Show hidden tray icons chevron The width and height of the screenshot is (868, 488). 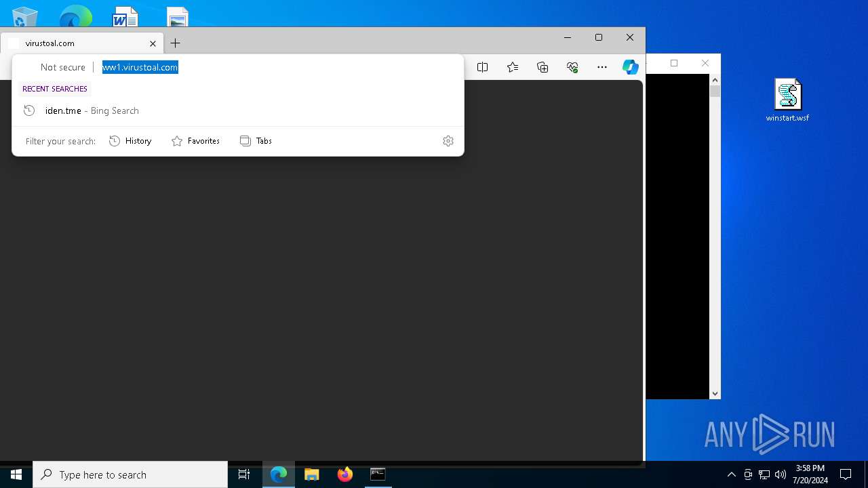[732, 474]
